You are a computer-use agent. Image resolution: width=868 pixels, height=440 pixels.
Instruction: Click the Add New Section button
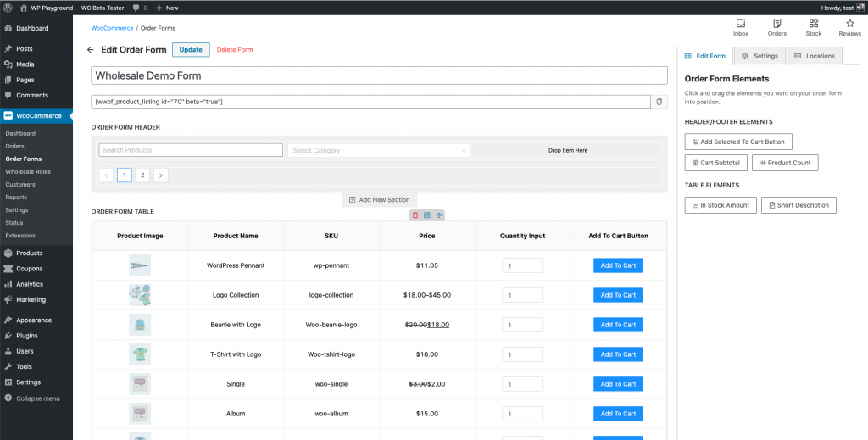coord(379,200)
